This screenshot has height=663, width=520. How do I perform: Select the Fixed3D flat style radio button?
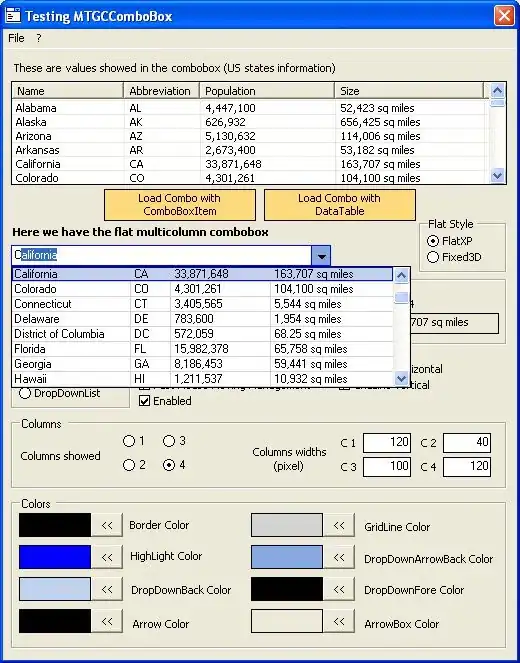point(432,257)
